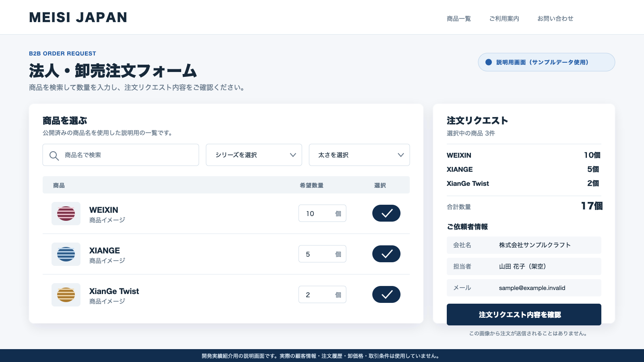Open 商品一覧 in the top navigation
The width and height of the screenshot is (644, 362).
coord(459,19)
